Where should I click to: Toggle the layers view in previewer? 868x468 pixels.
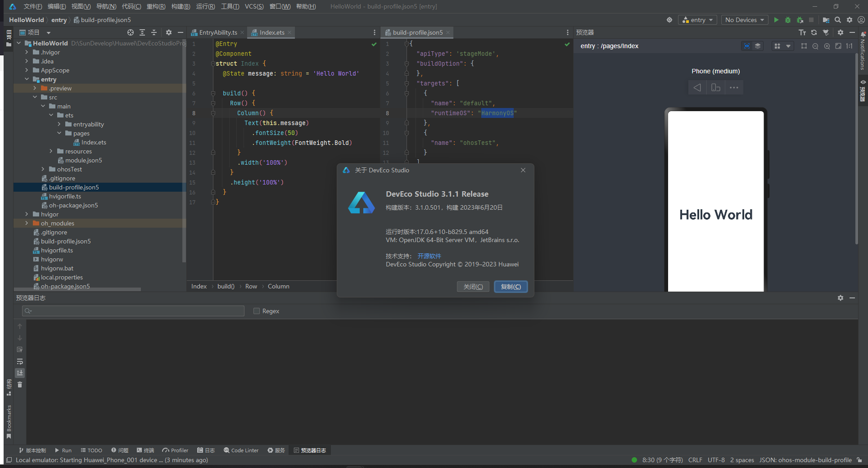(758, 46)
